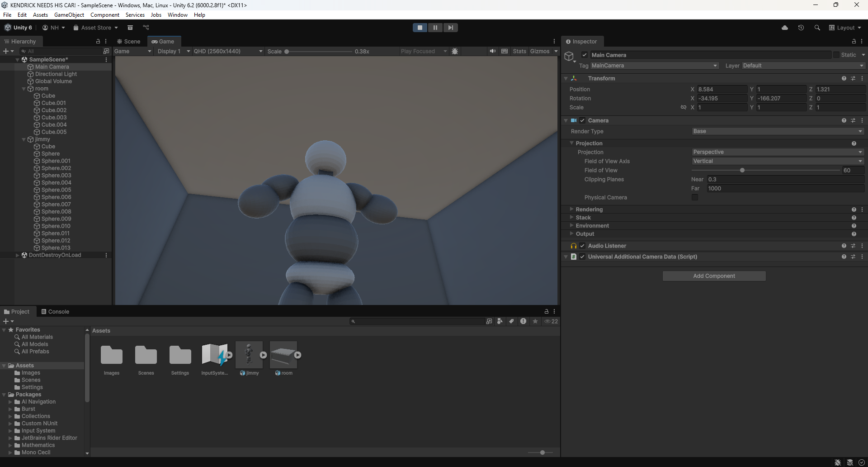Disable the Audio Listener component checkbox
Image resolution: width=868 pixels, height=467 pixels.
(582, 246)
